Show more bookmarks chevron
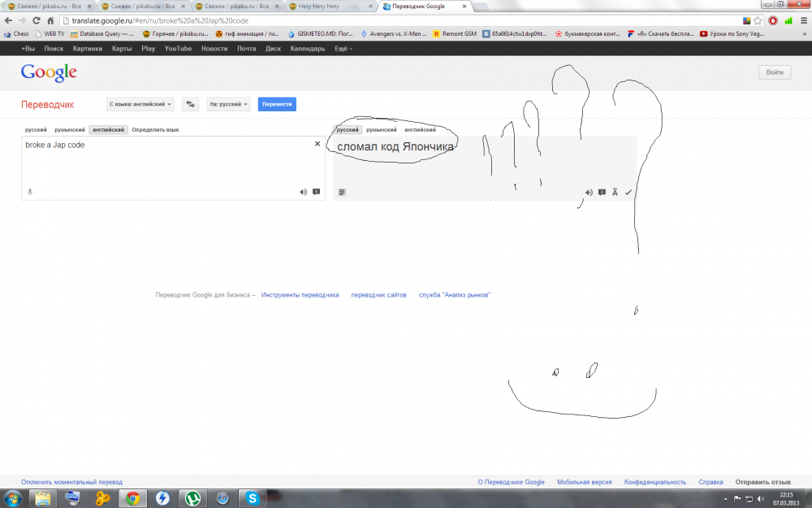 (x=805, y=33)
